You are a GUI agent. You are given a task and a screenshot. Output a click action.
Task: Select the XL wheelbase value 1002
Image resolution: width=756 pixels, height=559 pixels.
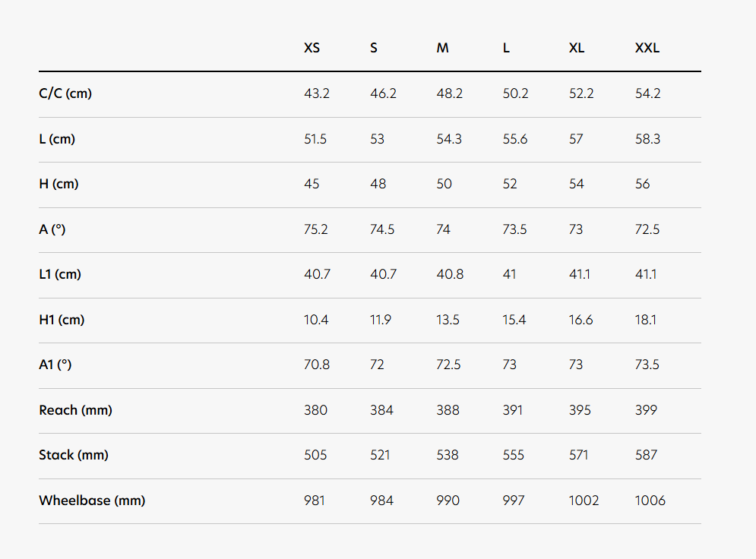584,501
